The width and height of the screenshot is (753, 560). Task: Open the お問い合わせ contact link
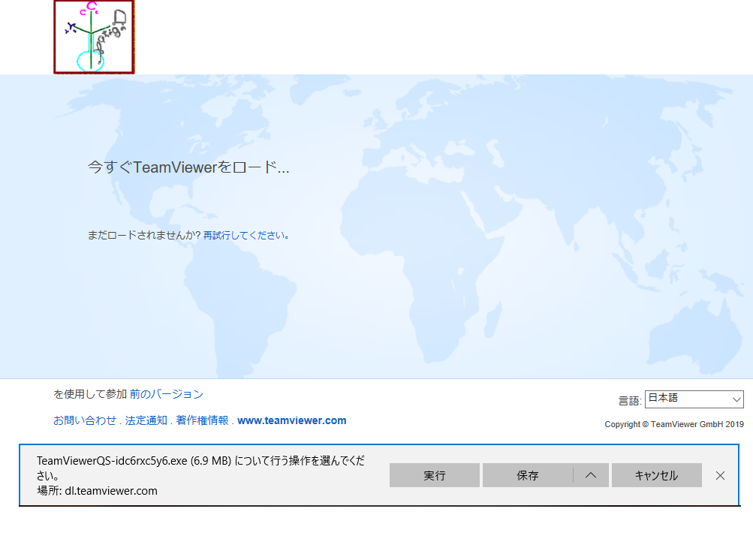(x=85, y=420)
